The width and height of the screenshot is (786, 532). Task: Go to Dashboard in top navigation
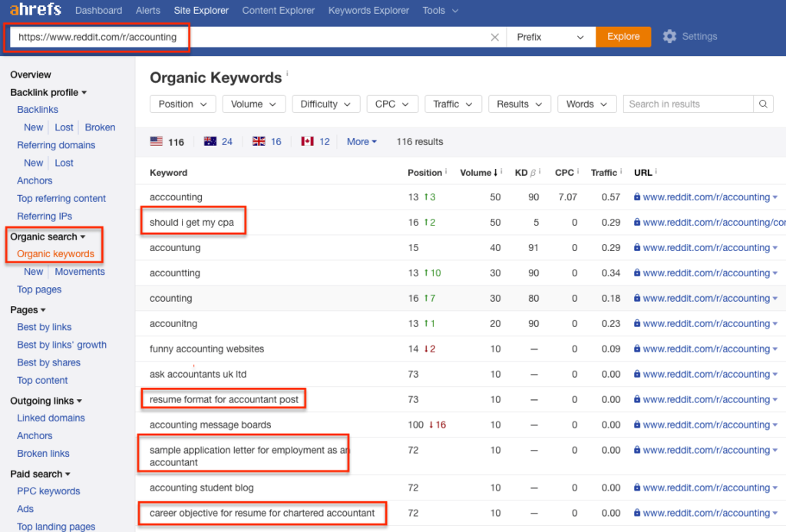coord(99,11)
